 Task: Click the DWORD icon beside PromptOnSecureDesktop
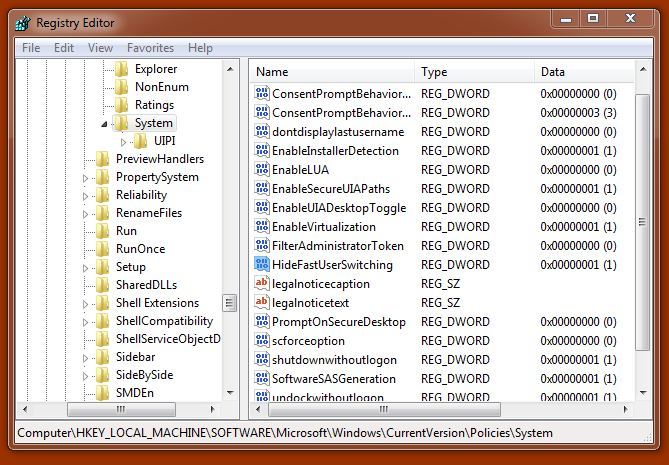coord(262,321)
